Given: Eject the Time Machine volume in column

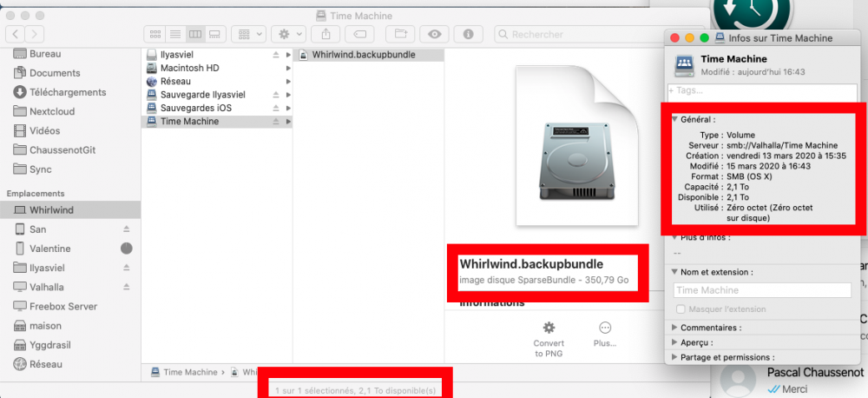Looking at the screenshot, I should (276, 122).
